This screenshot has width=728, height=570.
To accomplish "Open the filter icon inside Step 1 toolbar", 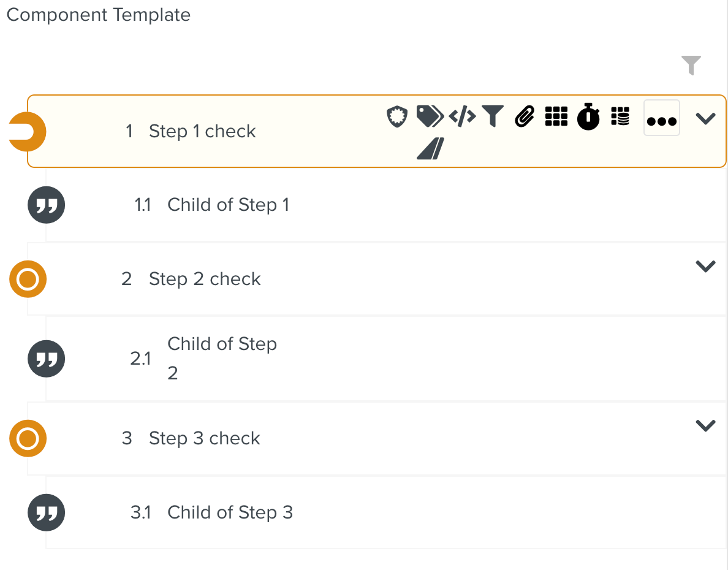I will [493, 116].
